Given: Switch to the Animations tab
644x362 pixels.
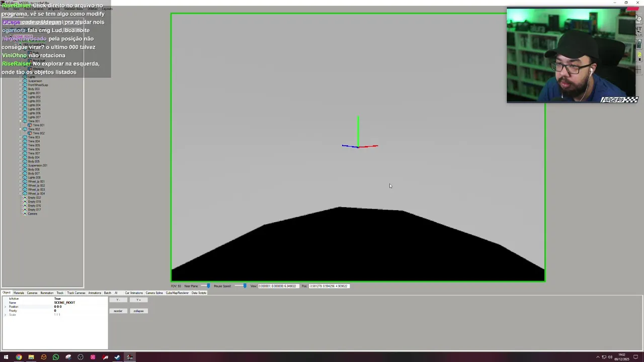Looking at the screenshot, I should [95, 293].
